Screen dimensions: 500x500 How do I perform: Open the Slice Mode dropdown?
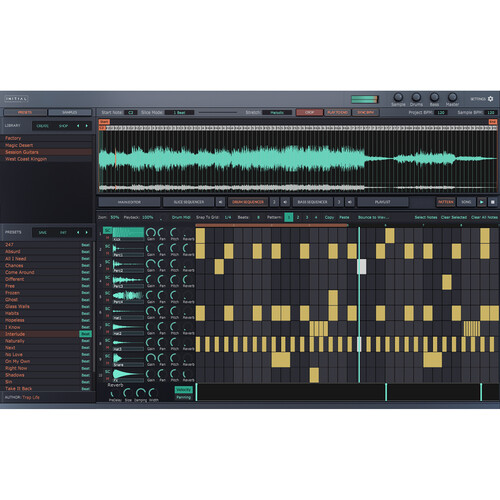179,113
